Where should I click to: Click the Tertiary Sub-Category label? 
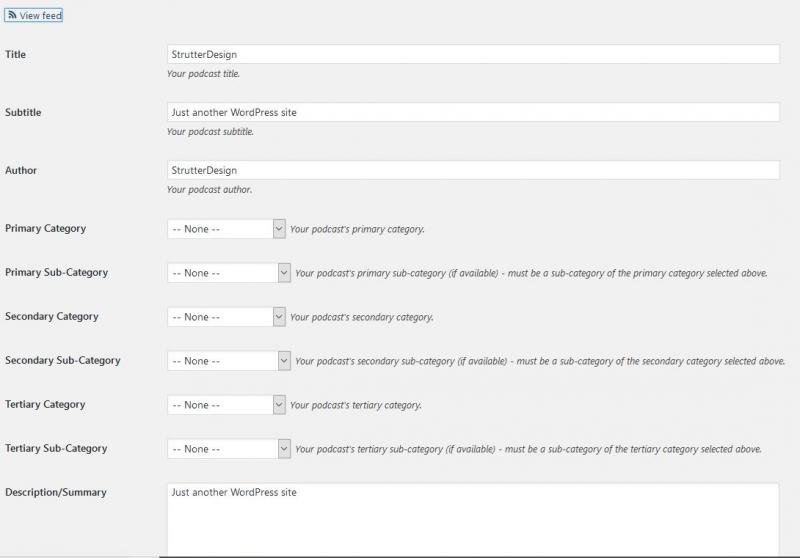56,448
